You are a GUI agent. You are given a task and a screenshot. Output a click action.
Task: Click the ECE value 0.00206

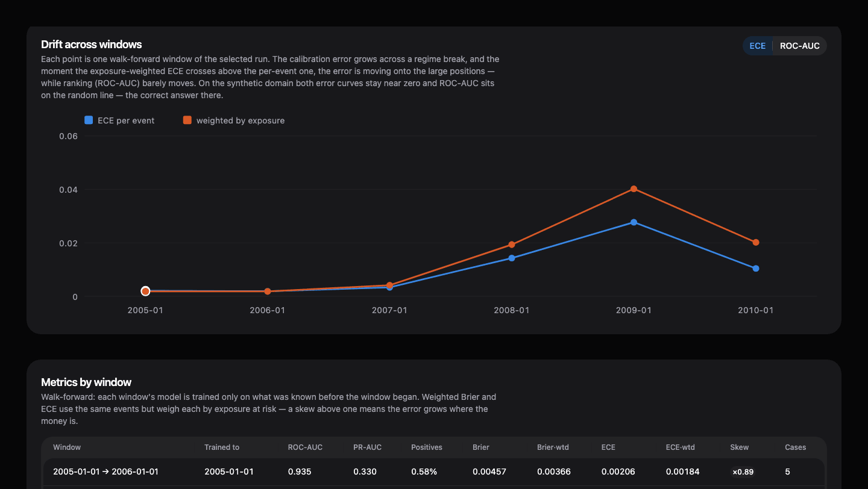click(x=618, y=472)
